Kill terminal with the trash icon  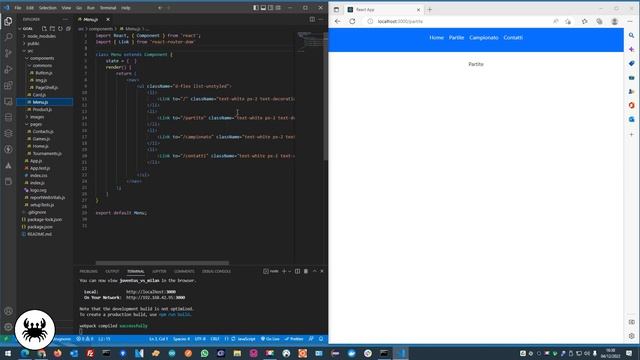(x=306, y=271)
